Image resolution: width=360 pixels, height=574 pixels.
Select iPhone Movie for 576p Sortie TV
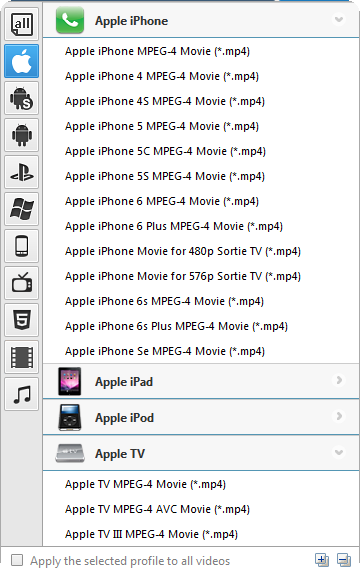pos(183,276)
